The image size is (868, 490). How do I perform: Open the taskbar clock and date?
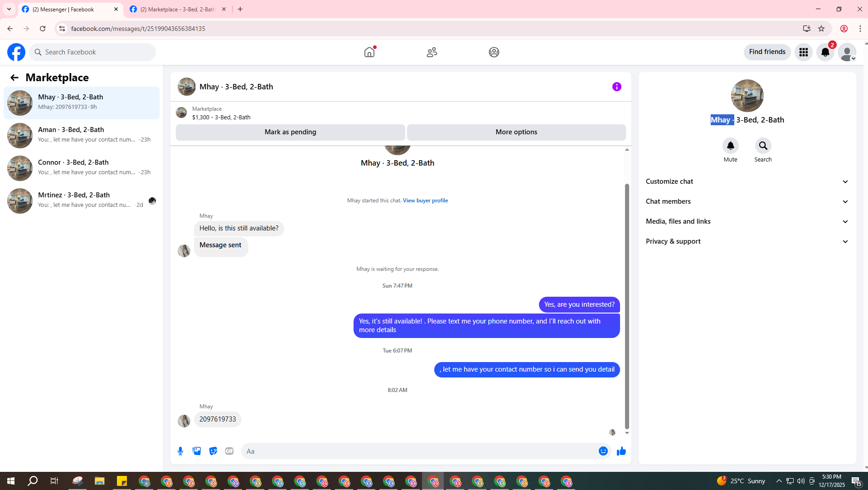tap(832, 481)
